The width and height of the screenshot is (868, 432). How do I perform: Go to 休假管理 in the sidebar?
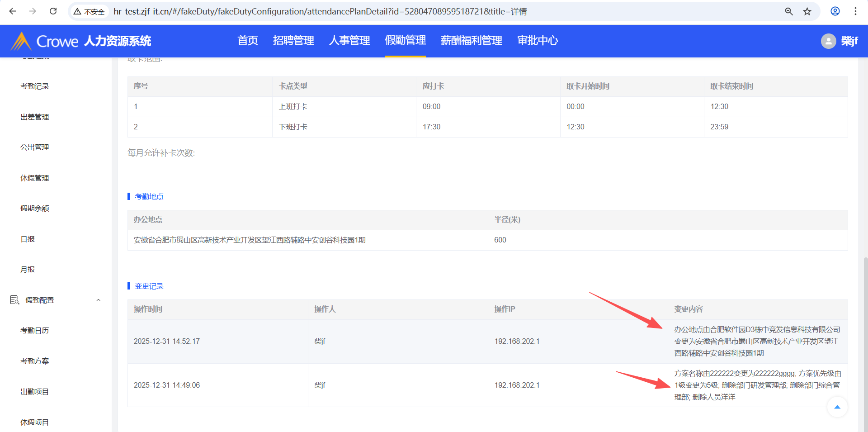click(x=35, y=178)
